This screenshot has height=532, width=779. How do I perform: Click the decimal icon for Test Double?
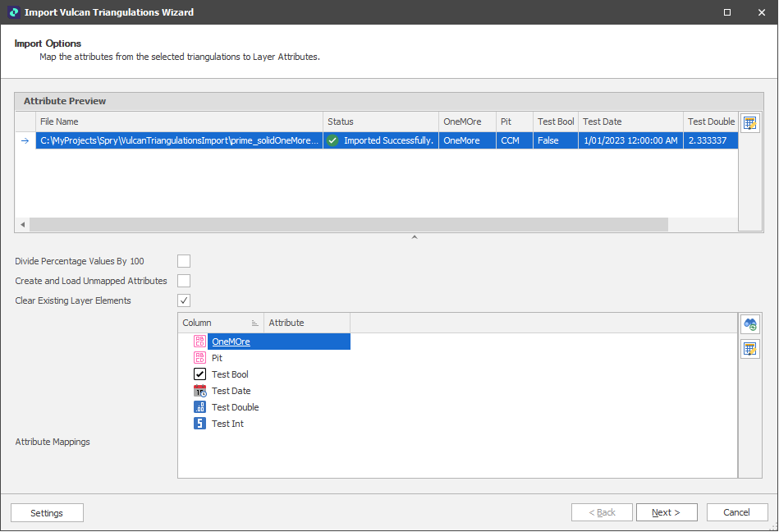199,407
